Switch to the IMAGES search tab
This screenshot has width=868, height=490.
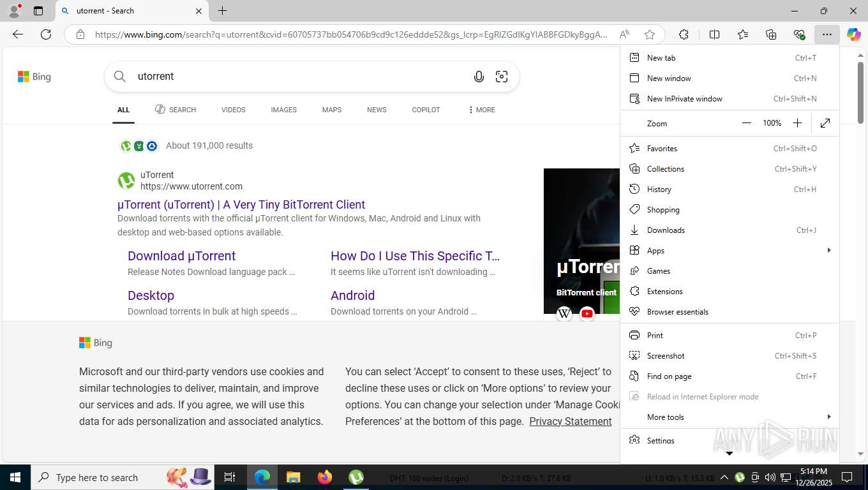point(283,110)
